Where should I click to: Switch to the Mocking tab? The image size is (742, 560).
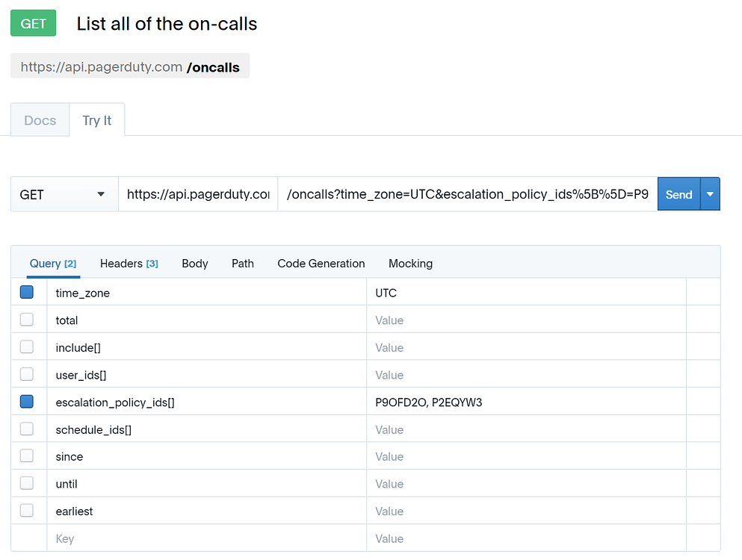[410, 264]
